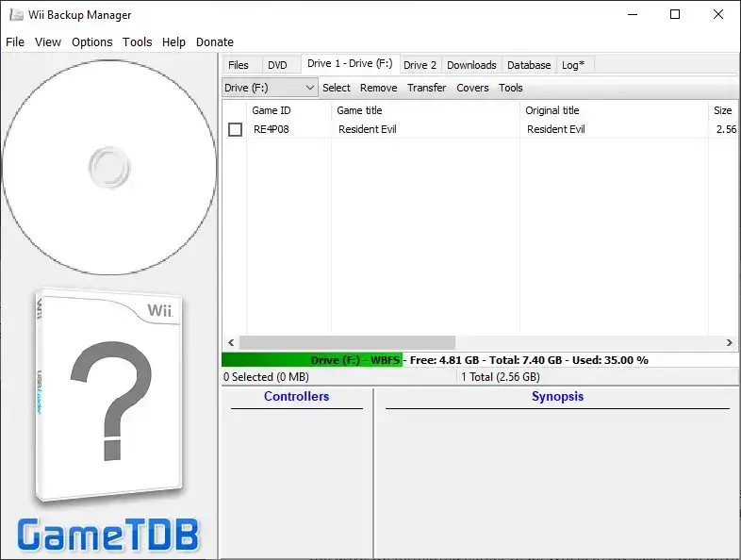Open the File menu
The height and width of the screenshot is (560, 741).
pyautogui.click(x=15, y=42)
